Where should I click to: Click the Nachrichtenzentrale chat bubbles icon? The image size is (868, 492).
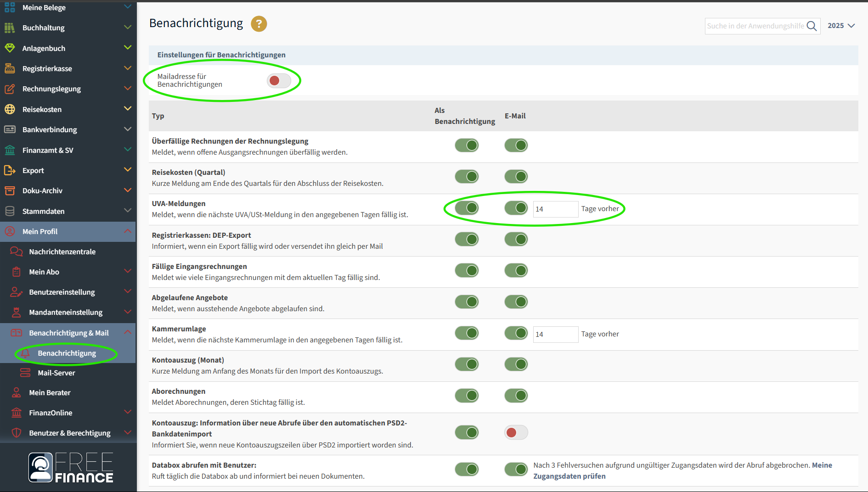pos(17,252)
